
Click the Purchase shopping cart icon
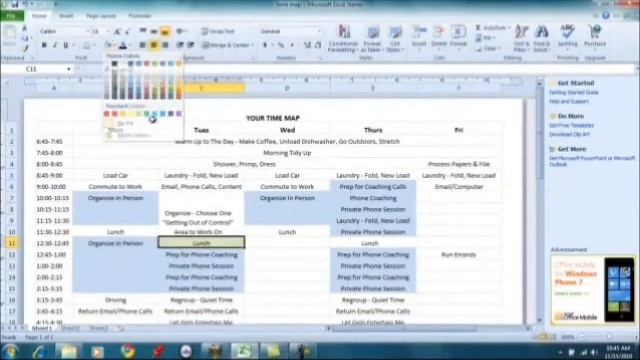click(x=595, y=32)
